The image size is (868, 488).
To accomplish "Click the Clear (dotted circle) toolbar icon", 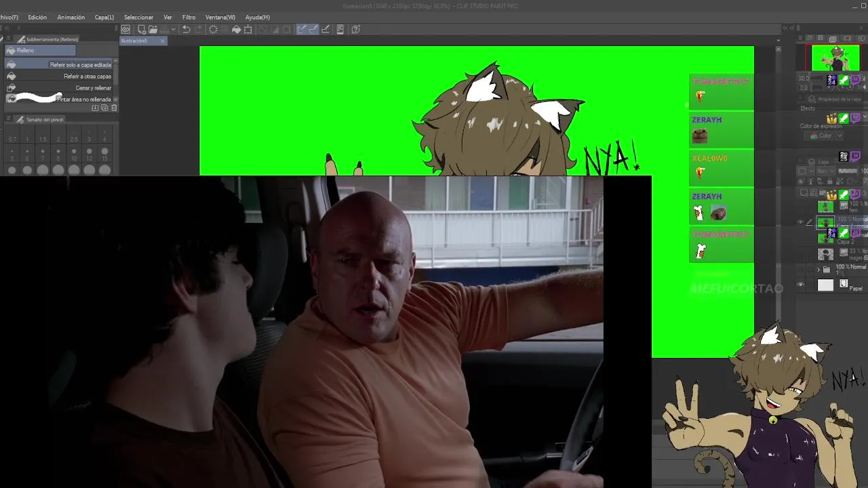I will (x=213, y=29).
